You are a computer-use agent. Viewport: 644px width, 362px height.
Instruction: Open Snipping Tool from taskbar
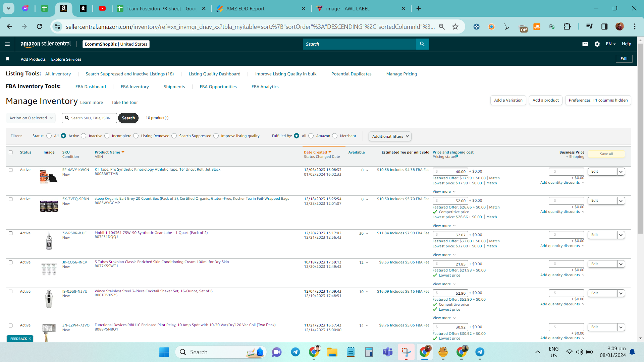pyautogui.click(x=406, y=352)
